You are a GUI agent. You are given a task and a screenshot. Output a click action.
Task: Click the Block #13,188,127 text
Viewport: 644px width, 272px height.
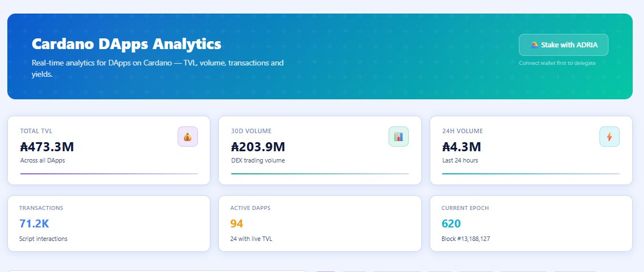pos(465,239)
